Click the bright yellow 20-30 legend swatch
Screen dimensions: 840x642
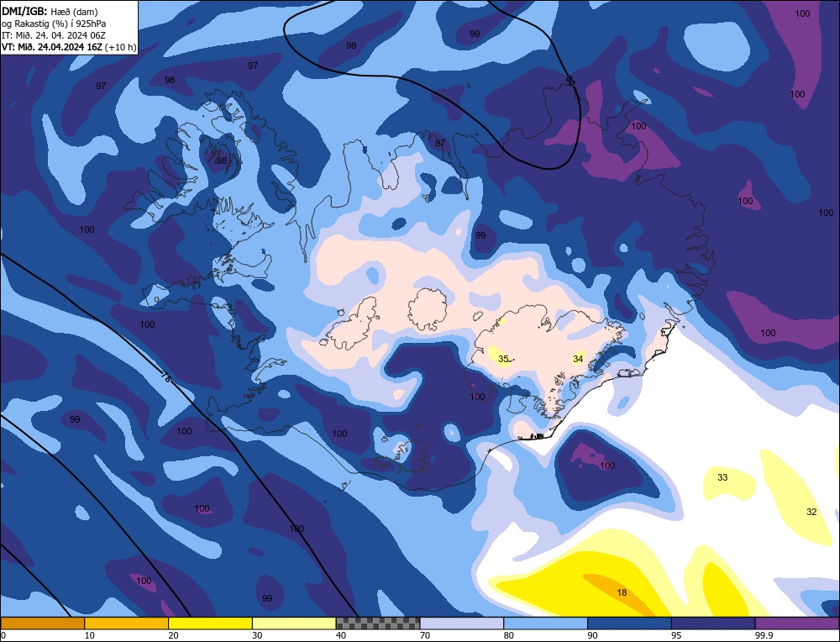click(x=210, y=624)
